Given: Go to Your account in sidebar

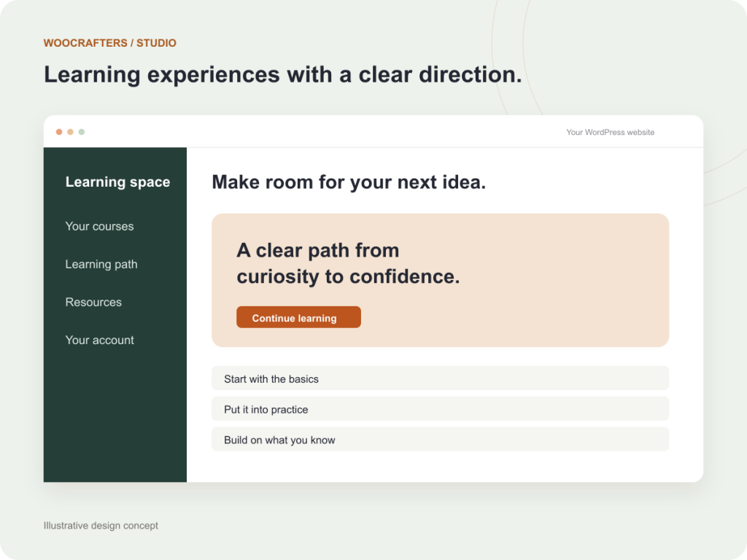Looking at the screenshot, I should 99,340.
